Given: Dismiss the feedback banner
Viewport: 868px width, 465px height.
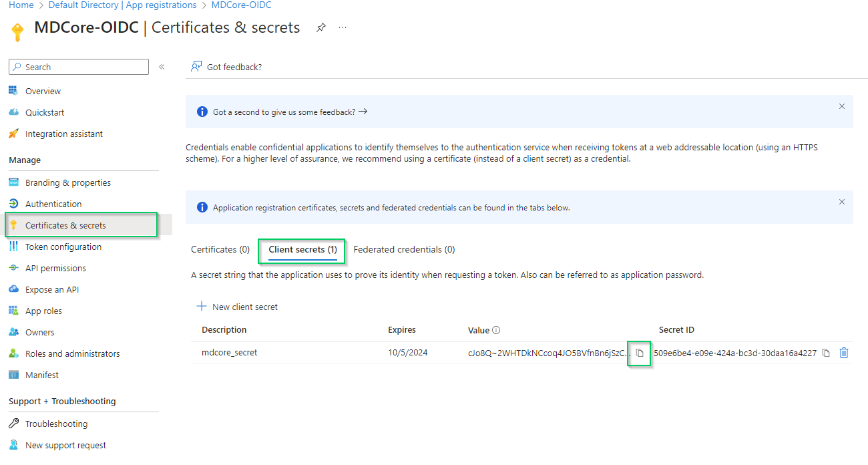Looking at the screenshot, I should click(x=841, y=106).
